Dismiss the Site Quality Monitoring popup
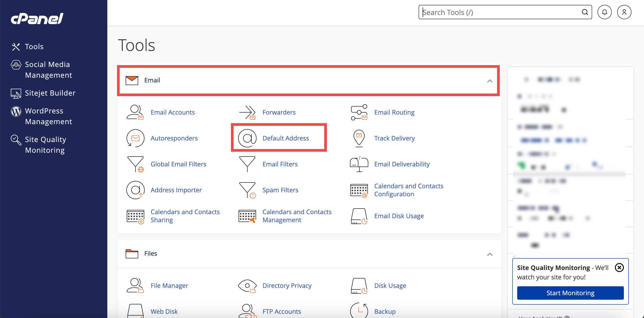Image resolution: width=644 pixels, height=318 pixels. [619, 268]
